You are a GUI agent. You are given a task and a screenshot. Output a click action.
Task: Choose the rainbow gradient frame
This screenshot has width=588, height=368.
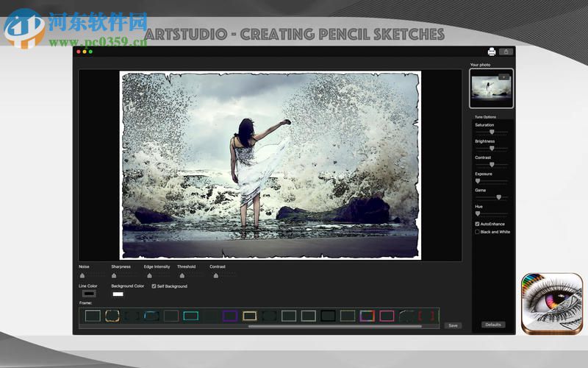[x=367, y=316]
